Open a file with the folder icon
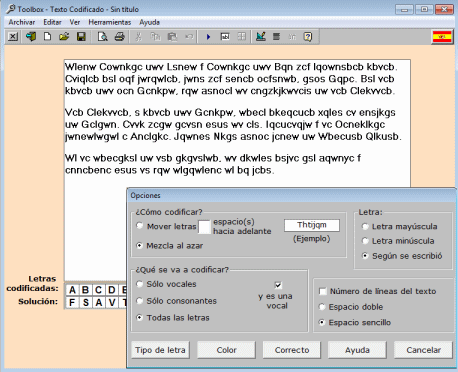458x372 pixels. point(64,36)
